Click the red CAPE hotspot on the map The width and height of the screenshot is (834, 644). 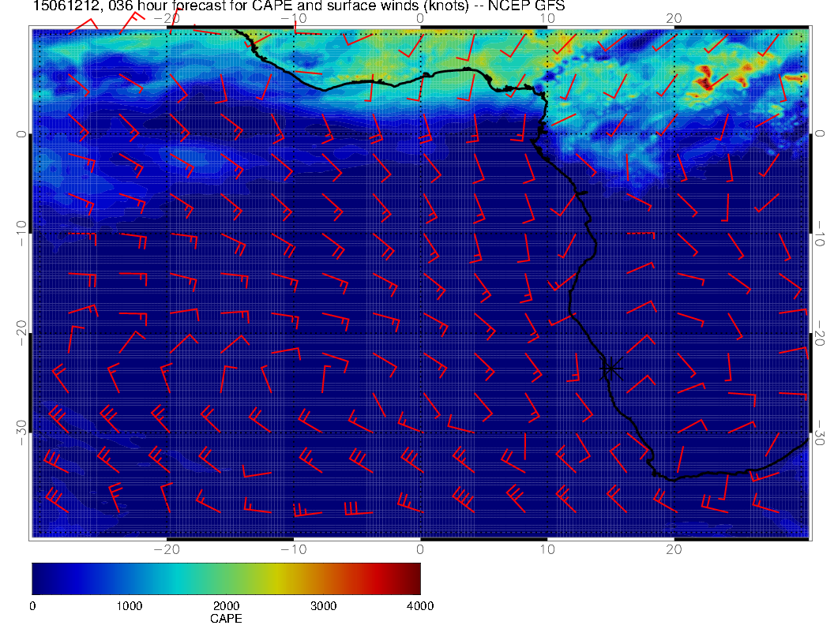point(704,77)
